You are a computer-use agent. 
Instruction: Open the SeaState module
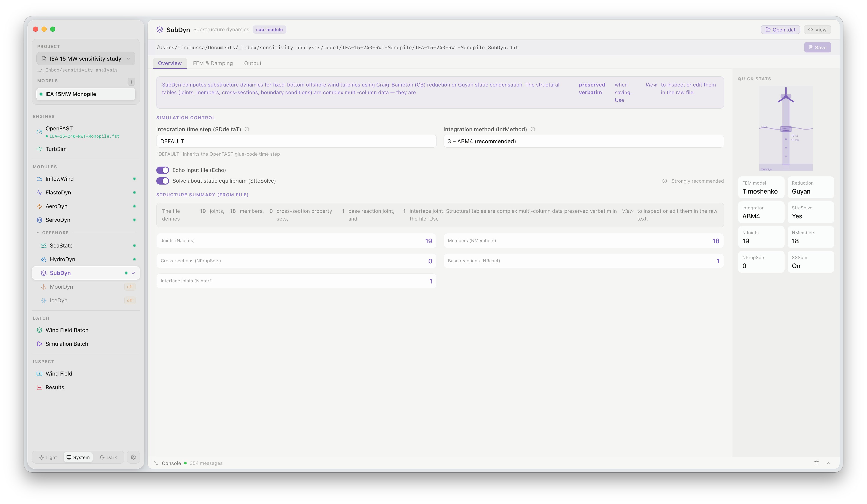coord(86,246)
